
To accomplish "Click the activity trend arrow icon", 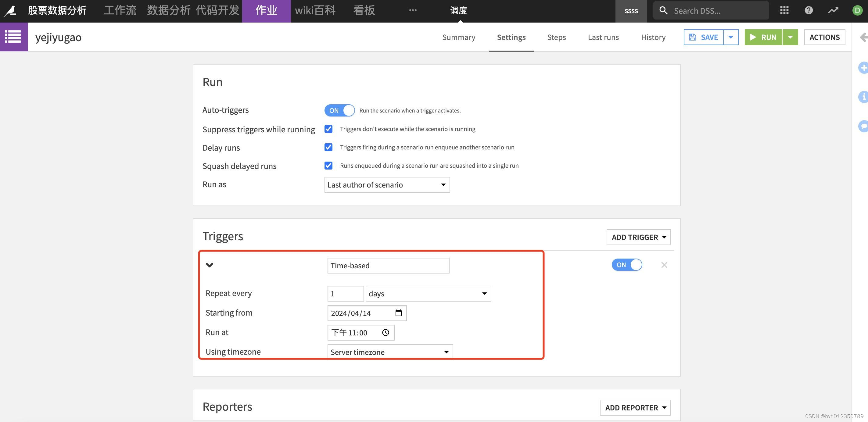I will coord(833,10).
